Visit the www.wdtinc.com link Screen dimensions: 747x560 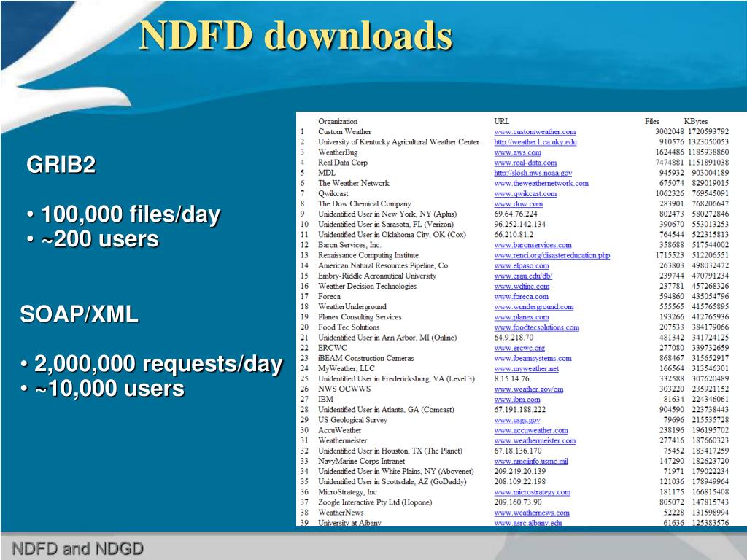[x=522, y=286]
